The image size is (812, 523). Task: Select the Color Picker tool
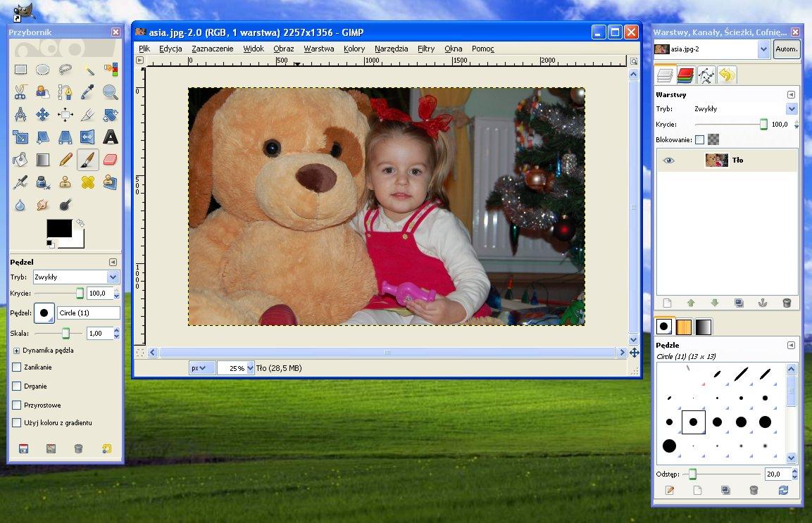(88, 92)
